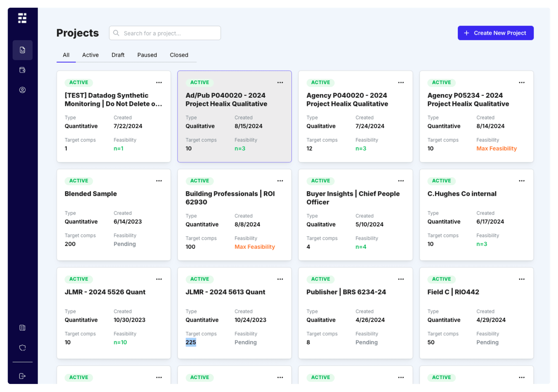Open Agency P040020 Project Healix title
The image size is (558, 392).
click(347, 100)
